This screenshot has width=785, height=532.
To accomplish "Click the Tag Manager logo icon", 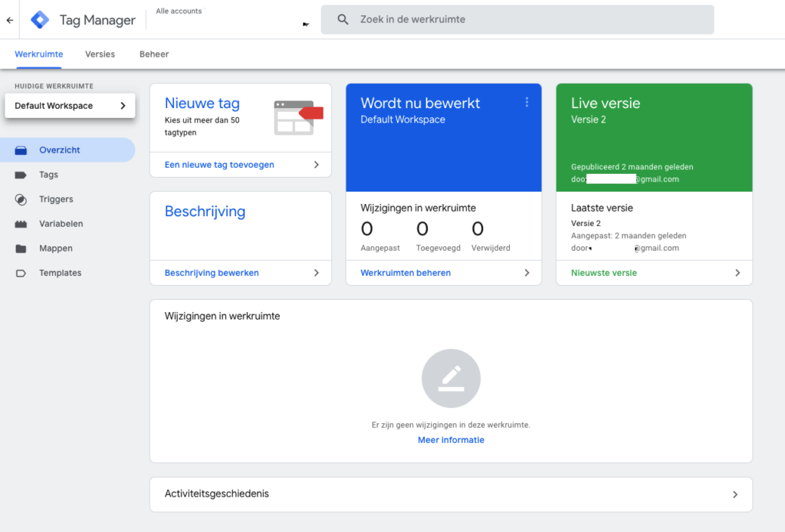I will point(40,20).
